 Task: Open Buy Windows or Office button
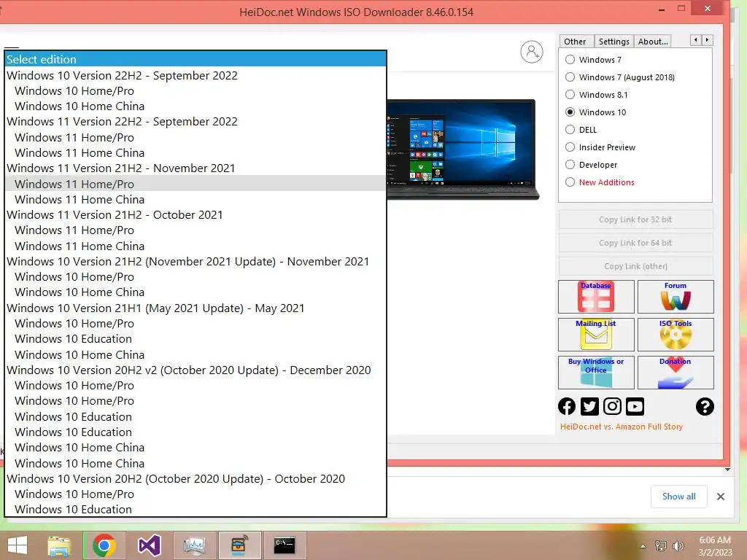pos(596,373)
